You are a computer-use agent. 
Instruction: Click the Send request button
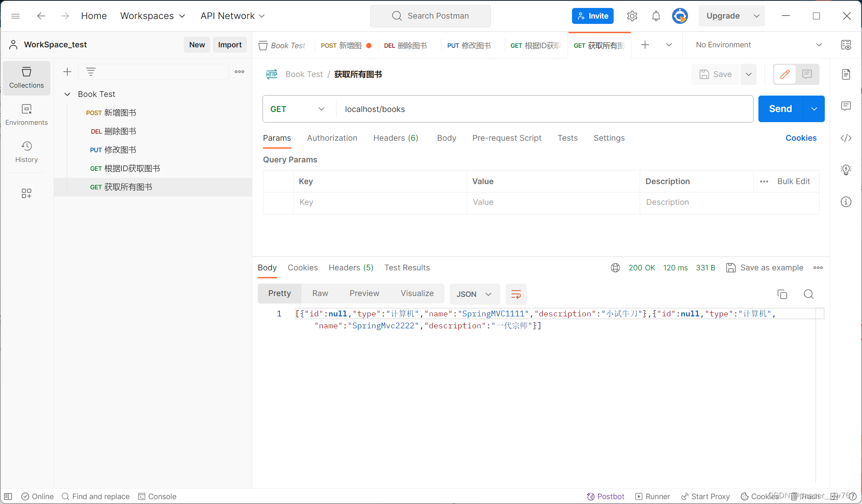[x=780, y=108]
